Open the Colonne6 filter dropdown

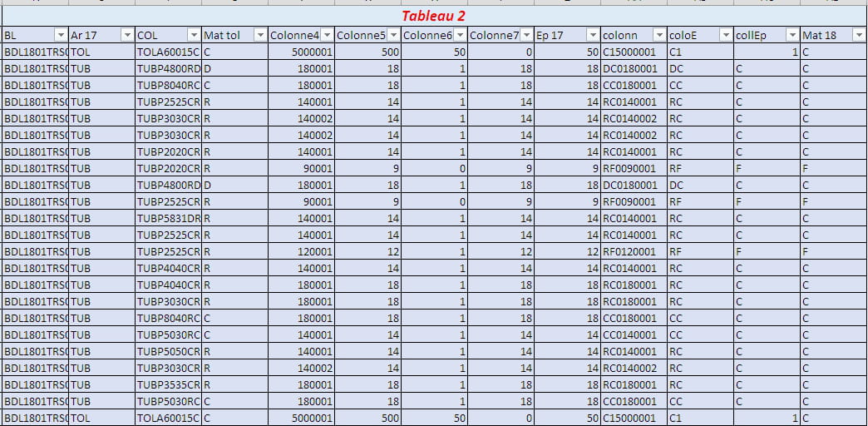pyautogui.click(x=460, y=35)
